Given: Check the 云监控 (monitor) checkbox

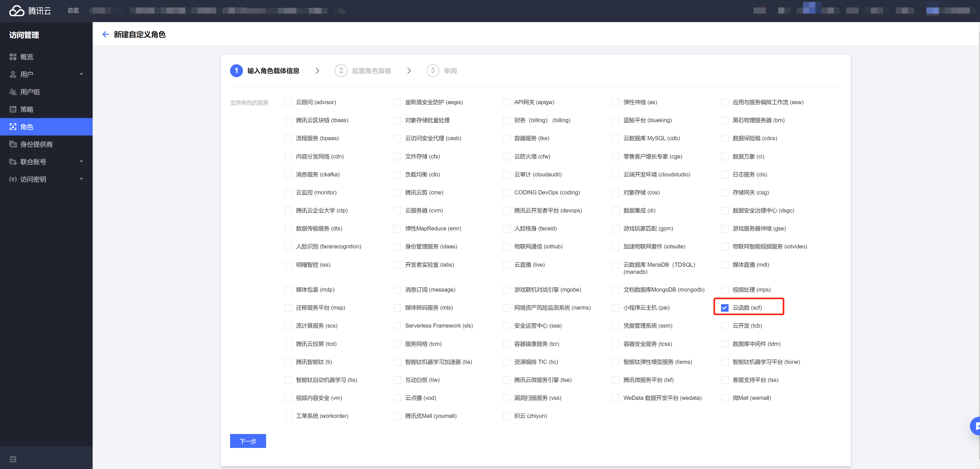Looking at the screenshot, I should 288,193.
